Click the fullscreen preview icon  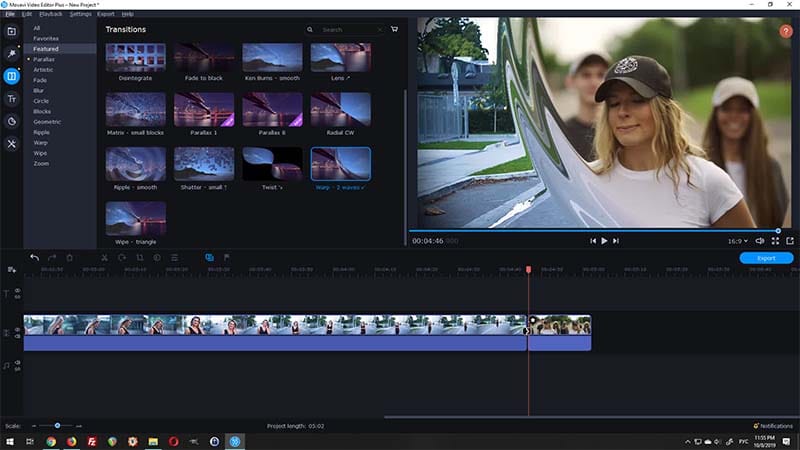coord(776,241)
